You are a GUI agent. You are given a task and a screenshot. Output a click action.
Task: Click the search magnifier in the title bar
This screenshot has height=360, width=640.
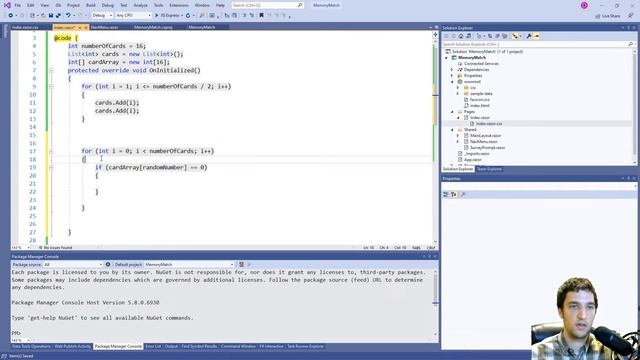pyautogui.click(x=300, y=5)
